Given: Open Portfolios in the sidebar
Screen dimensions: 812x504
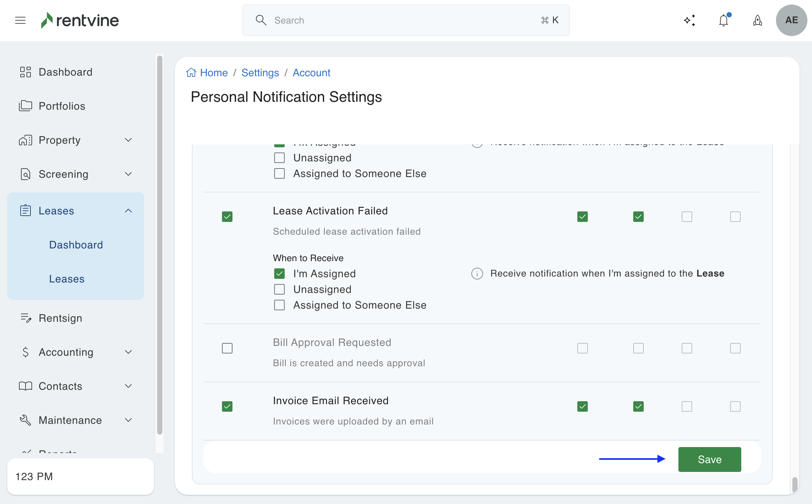Looking at the screenshot, I should pos(62,106).
